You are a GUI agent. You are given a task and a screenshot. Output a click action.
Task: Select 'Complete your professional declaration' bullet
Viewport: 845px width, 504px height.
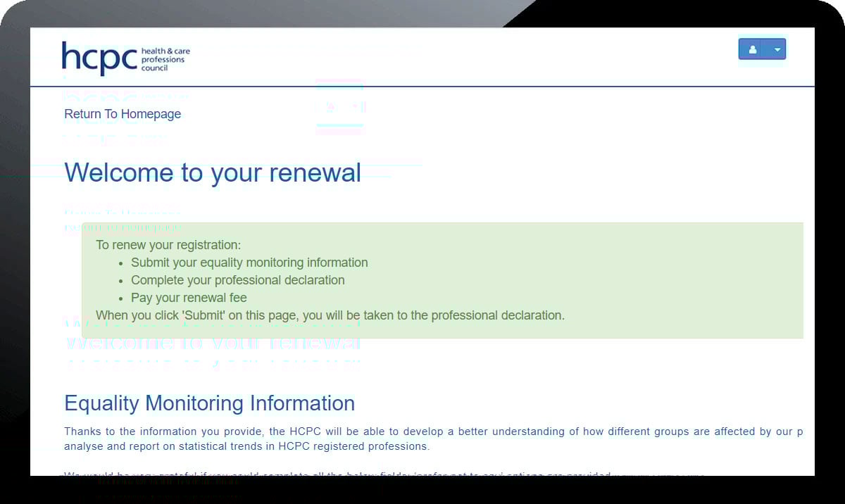pyautogui.click(x=238, y=280)
